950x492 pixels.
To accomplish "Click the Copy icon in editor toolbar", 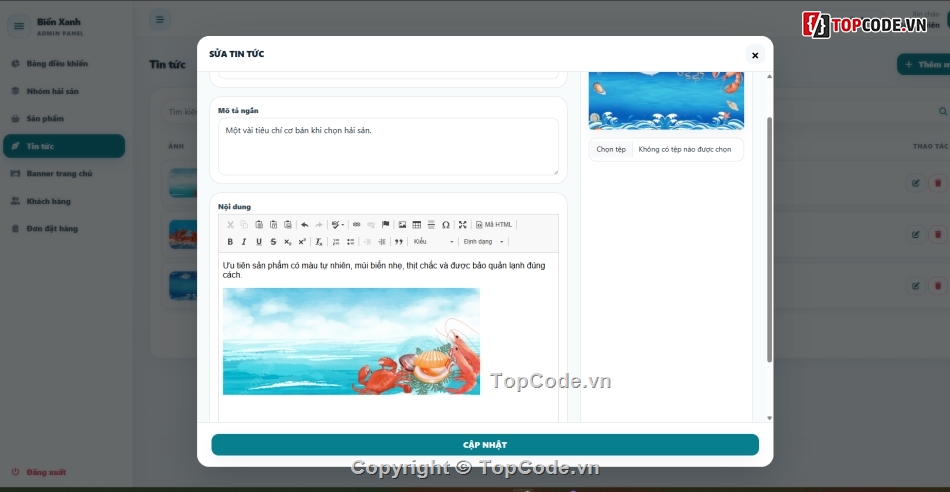I will [244, 225].
